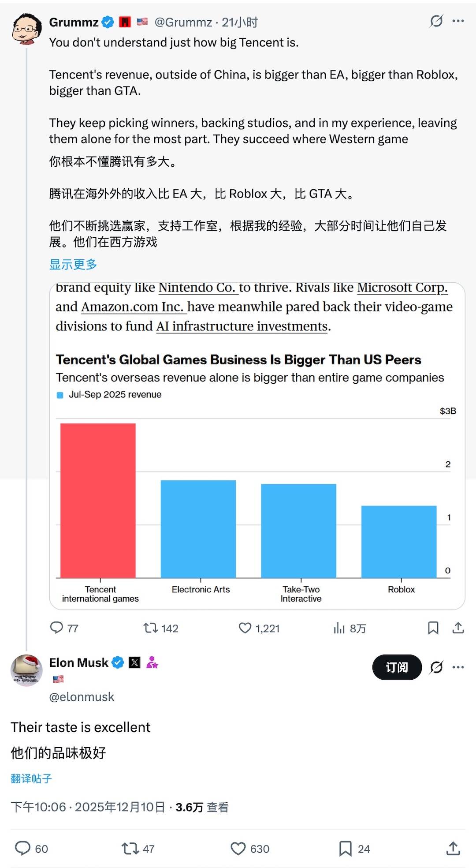Bookmark Grummz's Tencent post

(433, 628)
